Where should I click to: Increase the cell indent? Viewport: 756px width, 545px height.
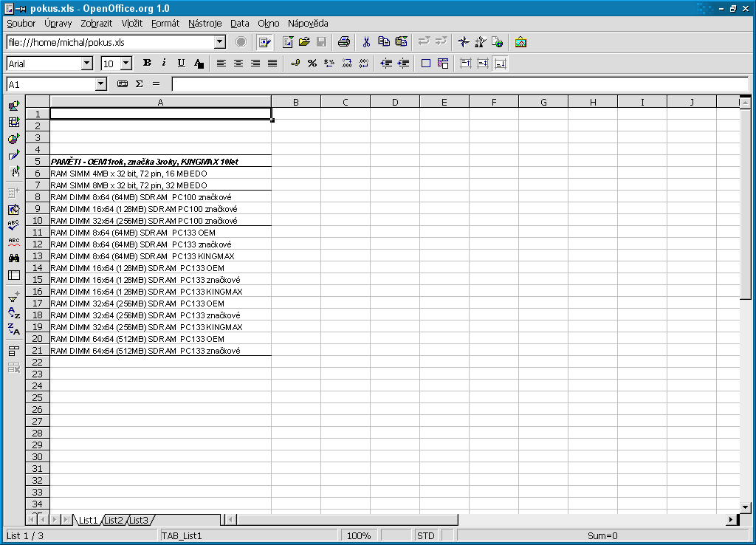pos(403,64)
